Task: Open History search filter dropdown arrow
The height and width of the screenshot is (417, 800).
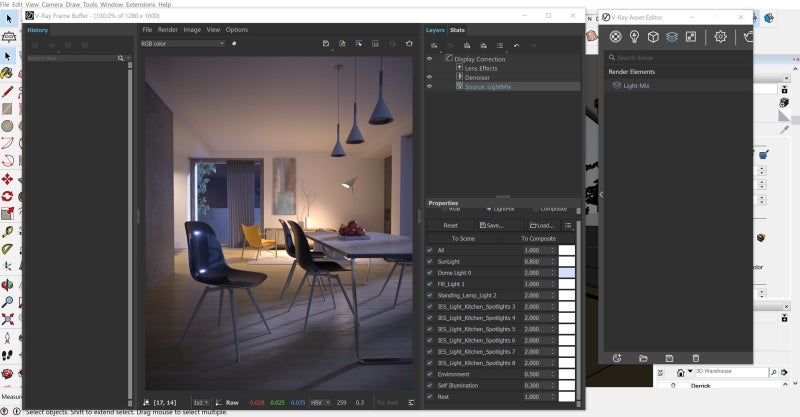Action: 128,58
